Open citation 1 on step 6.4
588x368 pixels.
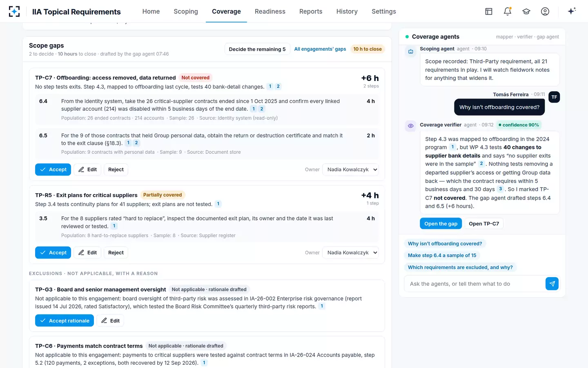[254, 109]
